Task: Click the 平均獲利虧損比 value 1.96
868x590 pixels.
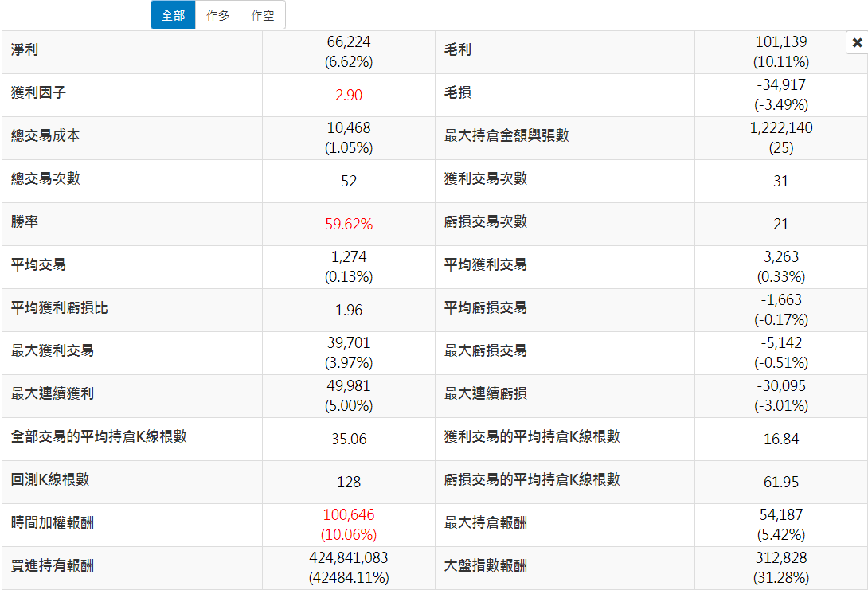Action: coord(349,311)
